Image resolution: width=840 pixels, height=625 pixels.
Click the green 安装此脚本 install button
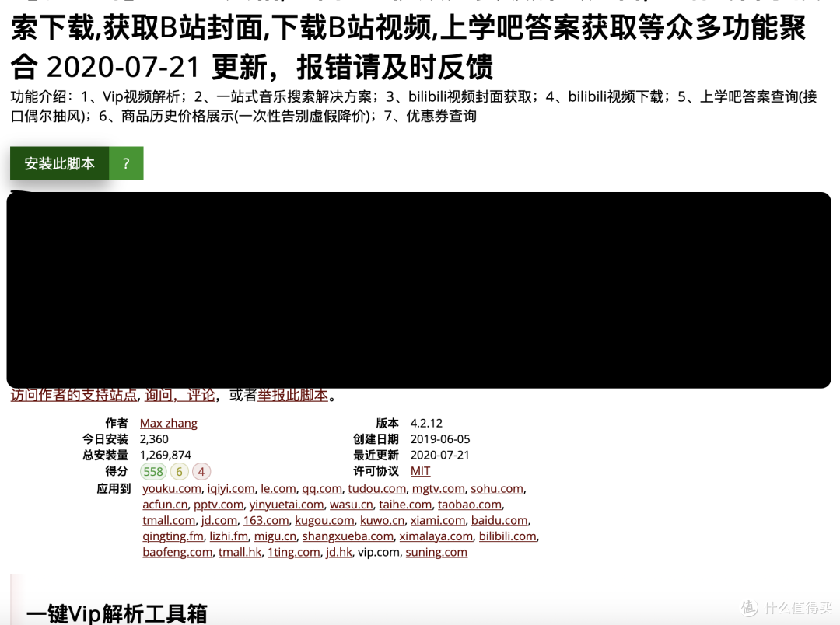click(x=59, y=163)
